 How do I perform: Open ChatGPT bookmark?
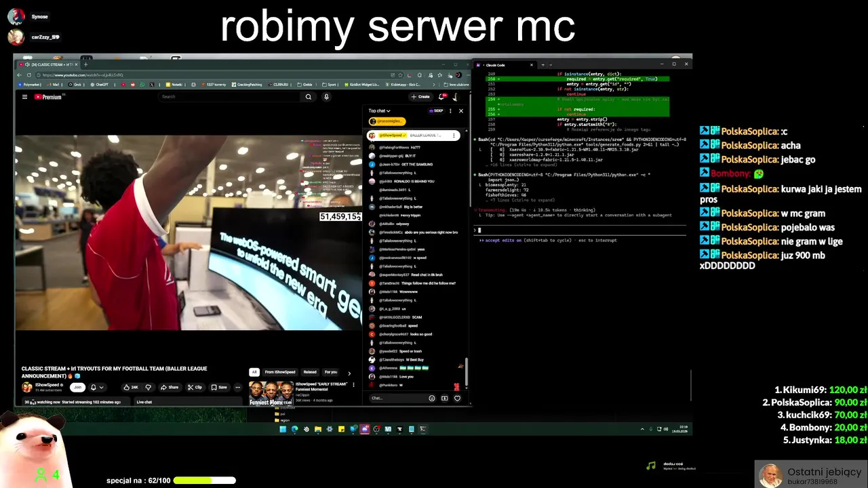pyautogui.click(x=99, y=85)
